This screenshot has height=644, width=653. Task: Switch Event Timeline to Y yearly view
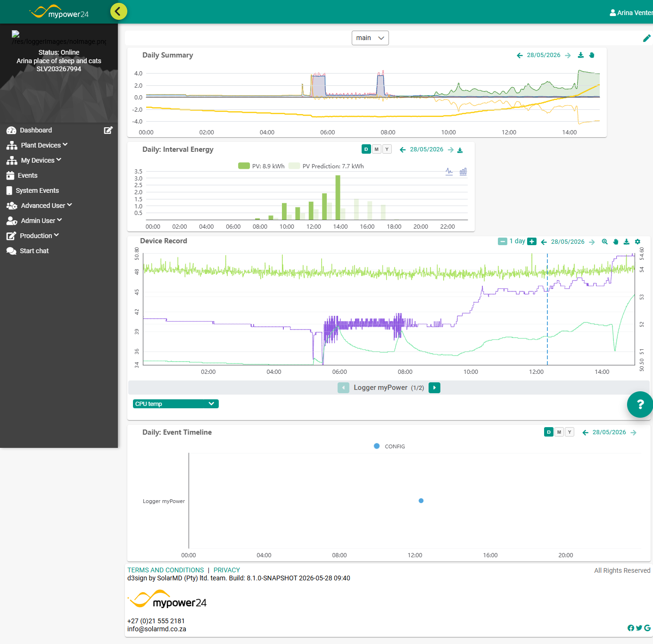pyautogui.click(x=570, y=432)
